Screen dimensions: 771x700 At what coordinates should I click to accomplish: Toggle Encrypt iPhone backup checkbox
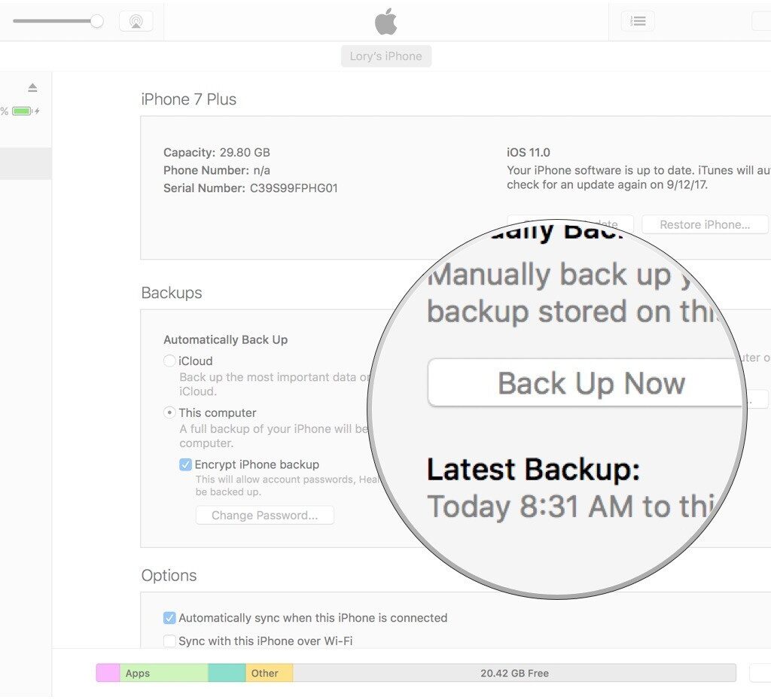point(185,464)
